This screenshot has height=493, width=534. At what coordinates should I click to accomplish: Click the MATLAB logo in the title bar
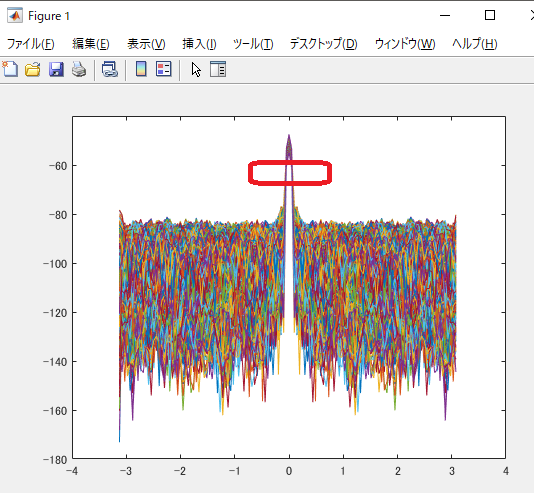coord(15,16)
